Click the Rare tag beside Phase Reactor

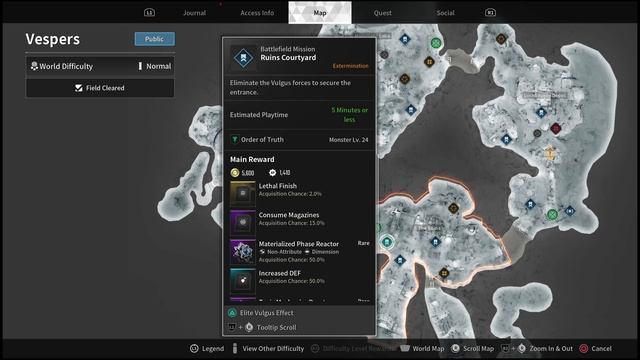point(363,243)
